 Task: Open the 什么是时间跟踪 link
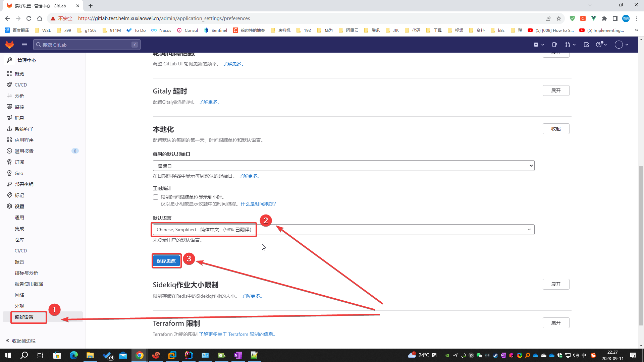tap(258, 204)
